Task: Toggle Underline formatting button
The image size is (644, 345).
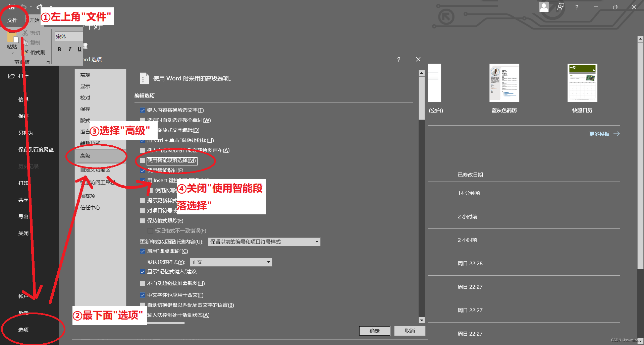Action: coord(79,49)
